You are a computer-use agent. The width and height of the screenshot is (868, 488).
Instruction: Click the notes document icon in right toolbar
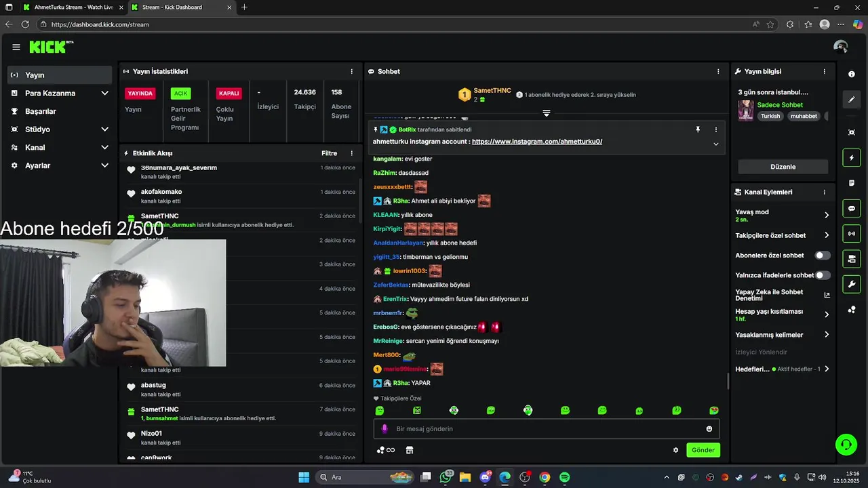(x=852, y=183)
